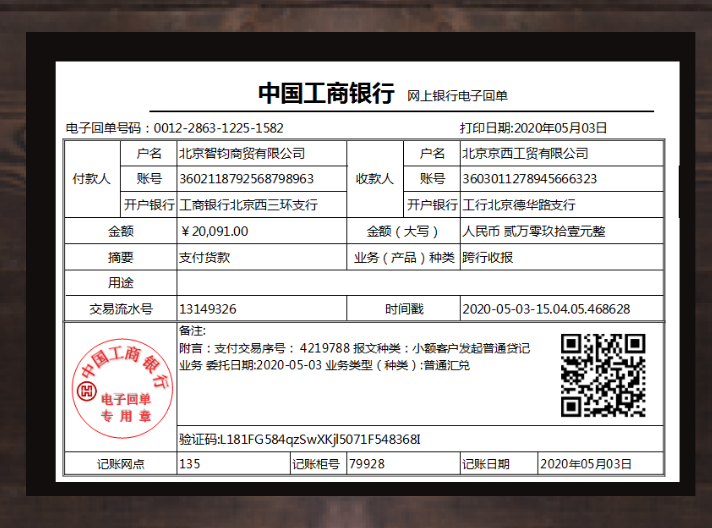The width and height of the screenshot is (712, 528).
Task: Click the 摘要 label
Action: (121, 258)
